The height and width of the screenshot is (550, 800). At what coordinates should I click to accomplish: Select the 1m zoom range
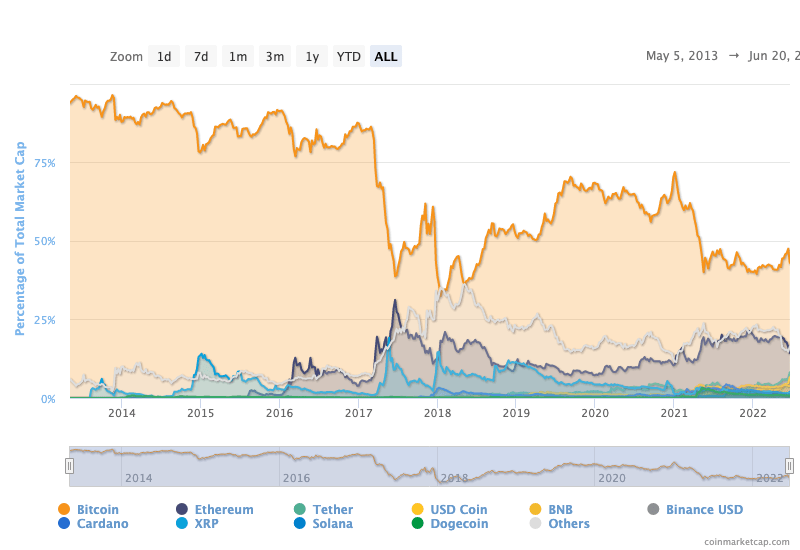click(238, 57)
